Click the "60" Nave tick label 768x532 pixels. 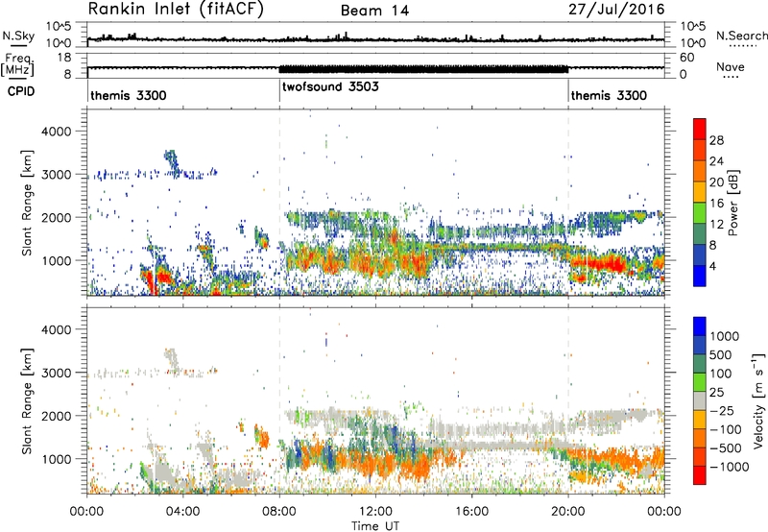[x=686, y=58]
